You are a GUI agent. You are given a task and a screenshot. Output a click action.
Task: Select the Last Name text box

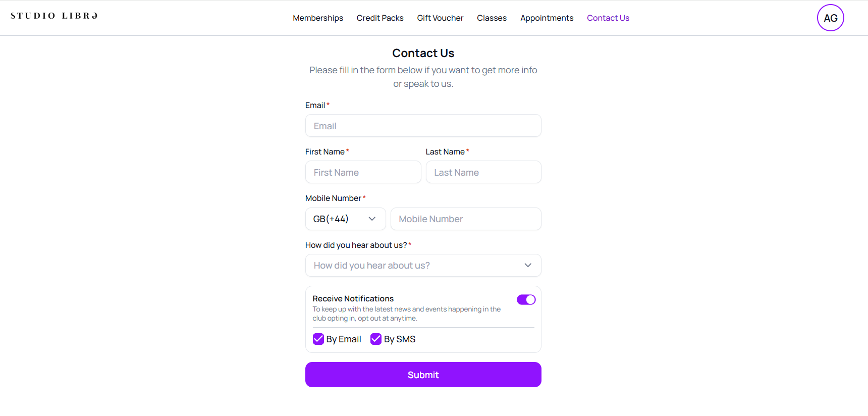pos(483,172)
